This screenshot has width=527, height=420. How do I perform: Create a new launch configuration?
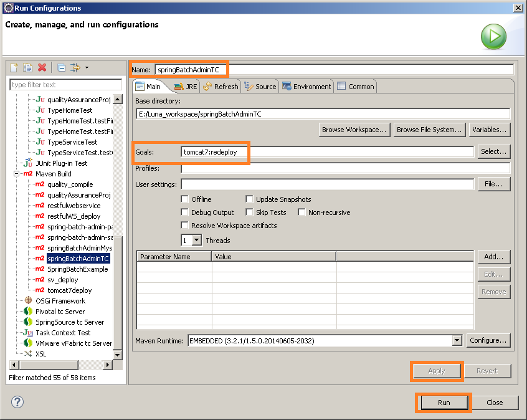point(12,67)
